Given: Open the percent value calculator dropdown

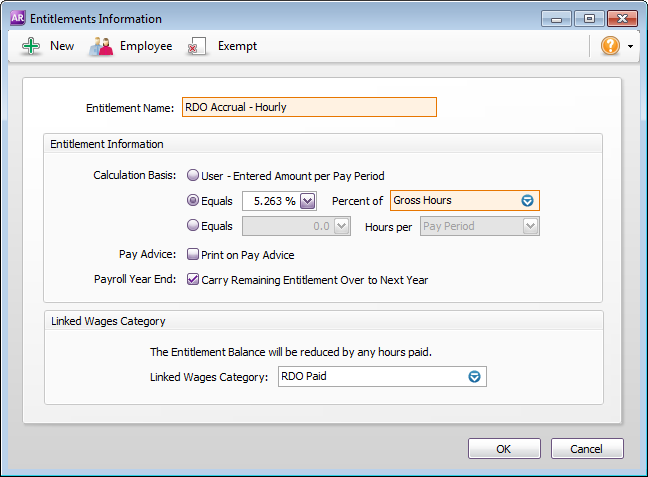Looking at the screenshot, I should [308, 201].
